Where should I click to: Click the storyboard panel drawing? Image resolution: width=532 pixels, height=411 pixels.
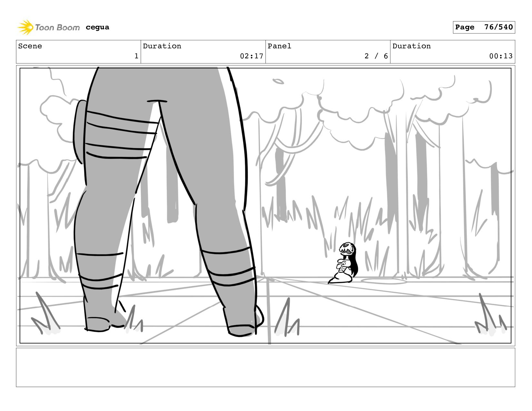point(265,206)
